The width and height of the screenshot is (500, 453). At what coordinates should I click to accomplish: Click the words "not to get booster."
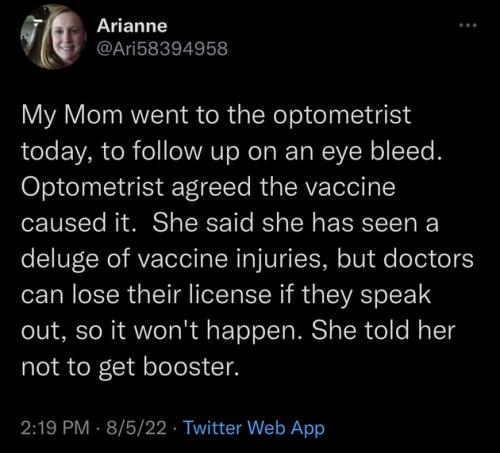pos(130,367)
